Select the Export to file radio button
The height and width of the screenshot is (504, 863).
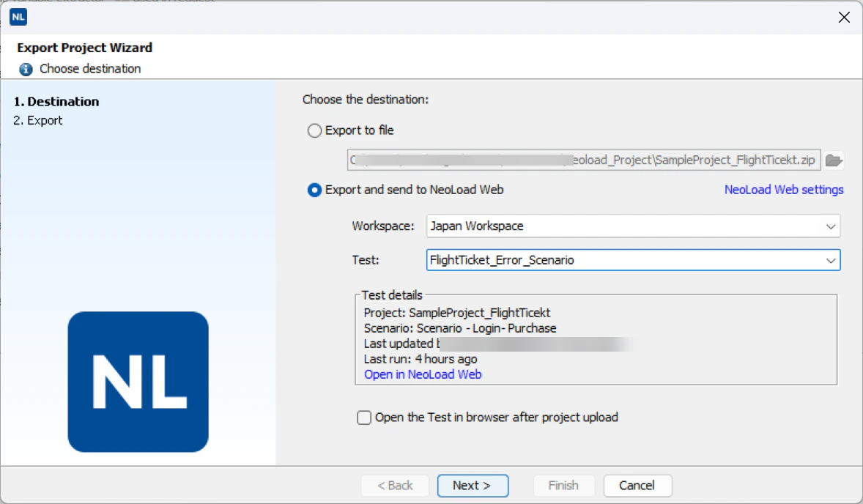point(314,130)
